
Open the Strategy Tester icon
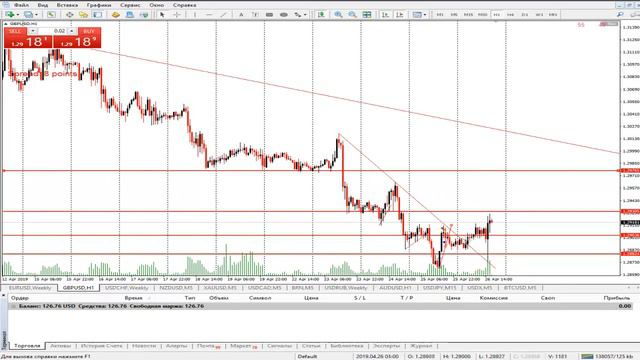[x=116, y=15]
